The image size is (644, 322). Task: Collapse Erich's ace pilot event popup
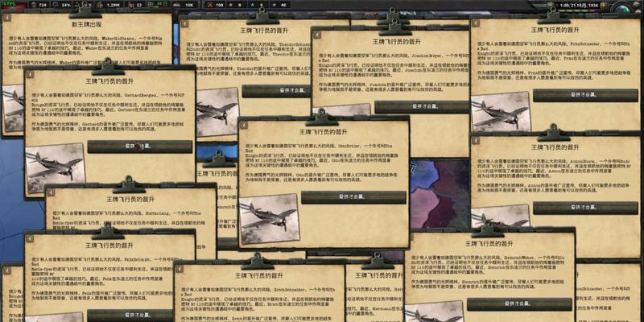tap(180, 269)
